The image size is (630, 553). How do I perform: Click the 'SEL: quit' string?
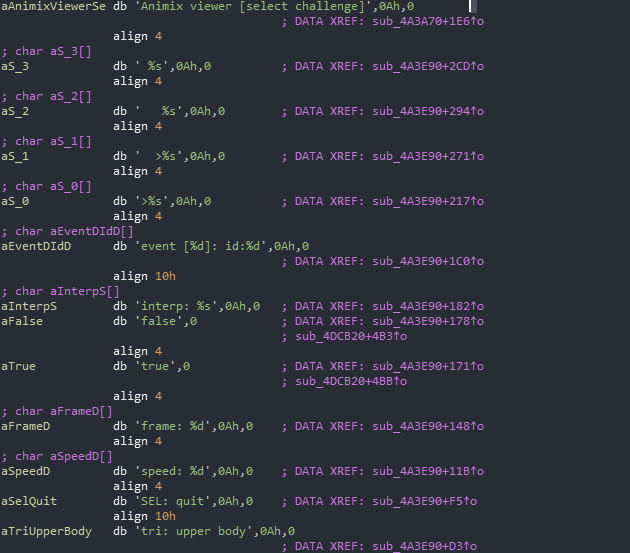175,502
